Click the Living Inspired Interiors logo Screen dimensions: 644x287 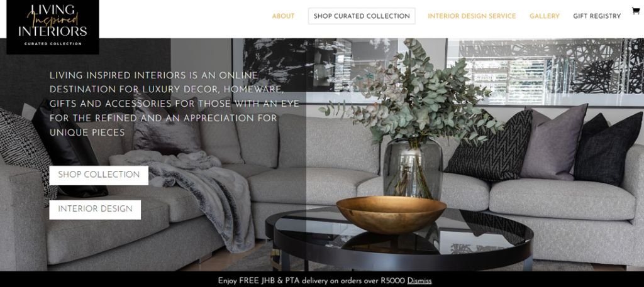53,27
